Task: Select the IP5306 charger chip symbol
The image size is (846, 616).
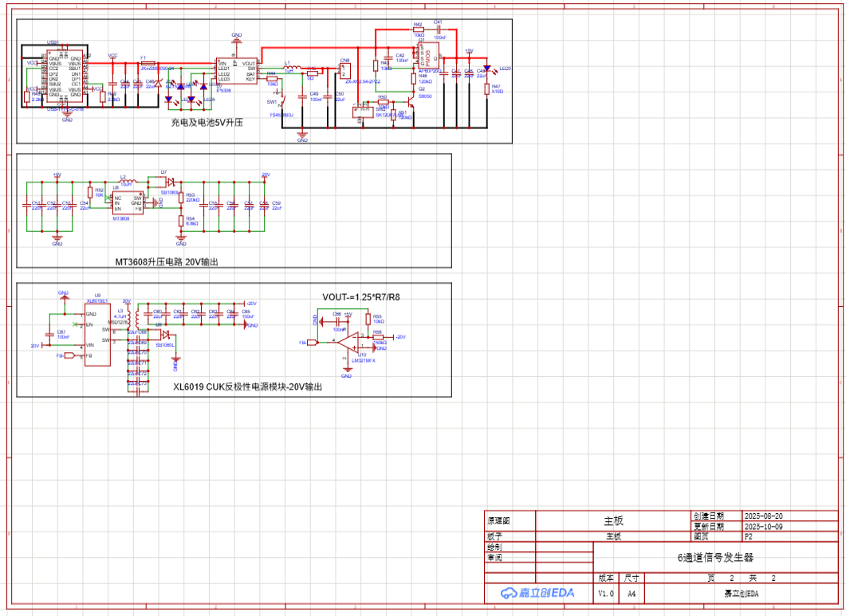Action: click(x=236, y=72)
